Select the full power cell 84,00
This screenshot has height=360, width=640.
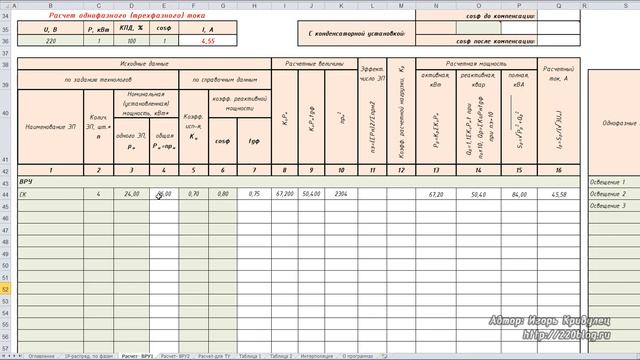[519, 195]
